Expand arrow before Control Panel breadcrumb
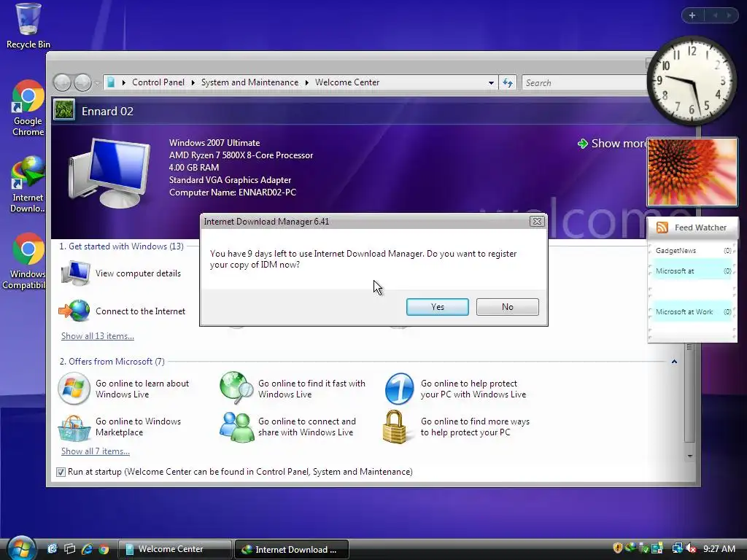Viewport: 747px width, 560px height. point(124,82)
